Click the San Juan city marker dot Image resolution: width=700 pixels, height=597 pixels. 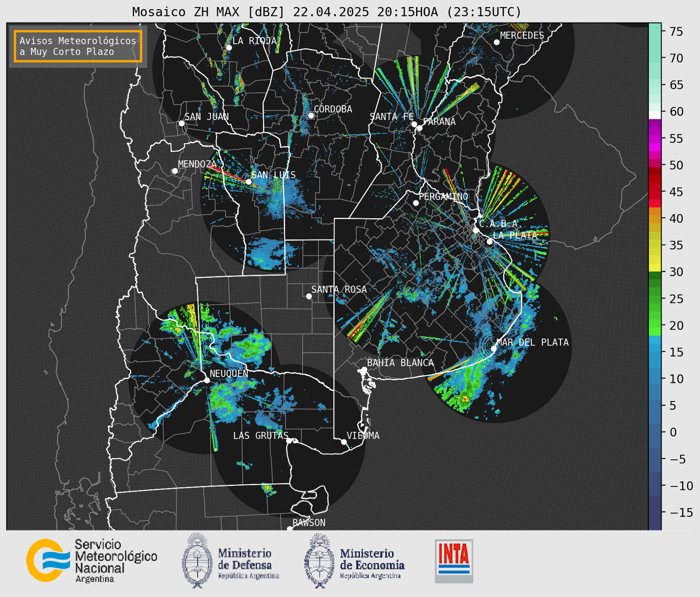[x=181, y=123]
